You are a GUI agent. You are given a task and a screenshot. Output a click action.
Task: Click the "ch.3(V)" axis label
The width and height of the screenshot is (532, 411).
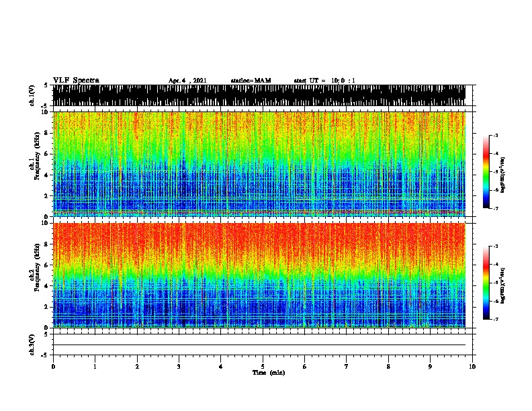[32, 345]
